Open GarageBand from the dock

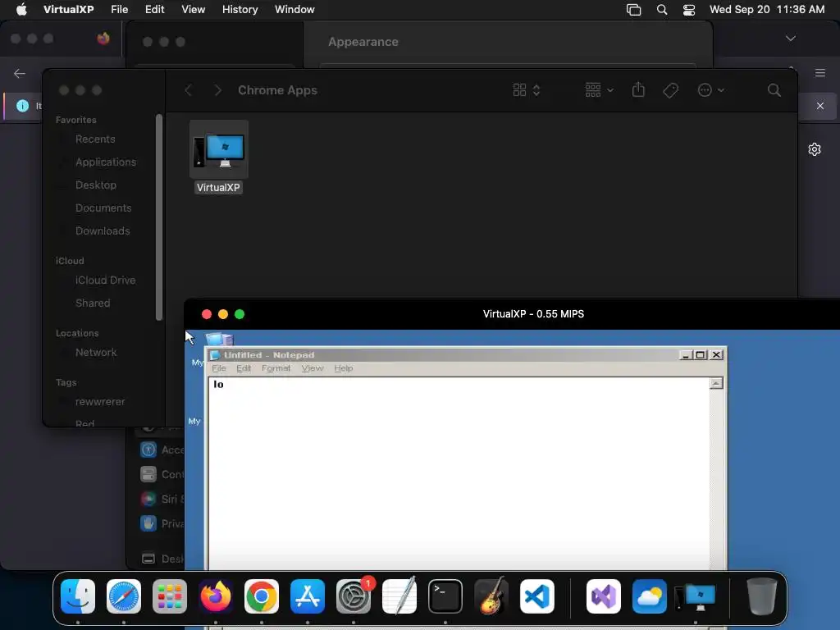point(491,596)
